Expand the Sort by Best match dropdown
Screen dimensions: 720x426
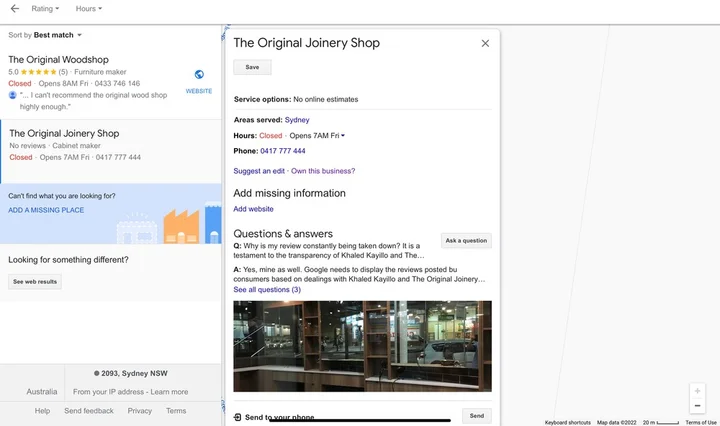pyautogui.click(x=57, y=35)
